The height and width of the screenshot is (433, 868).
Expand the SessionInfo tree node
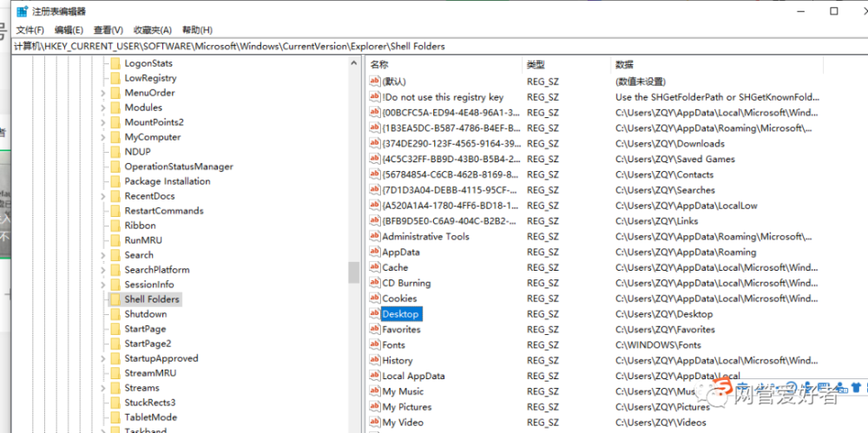click(x=103, y=285)
